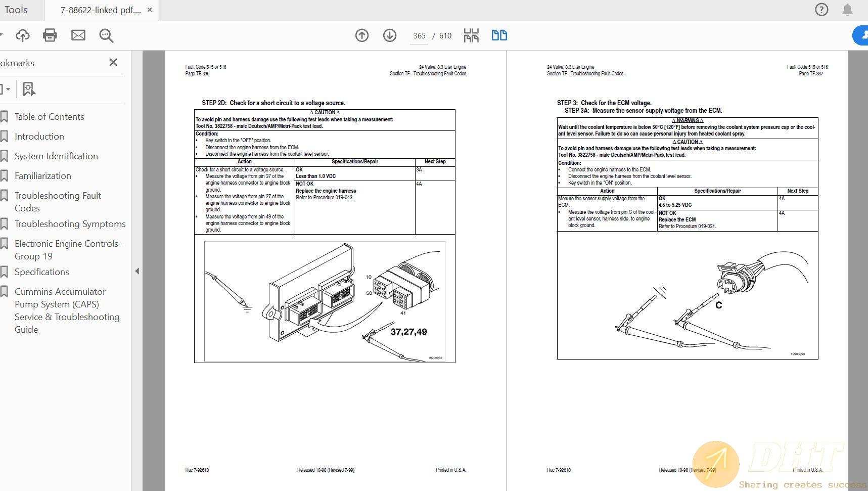
Task: Click 'Page TF-337' header text
Action: pyautogui.click(x=811, y=74)
